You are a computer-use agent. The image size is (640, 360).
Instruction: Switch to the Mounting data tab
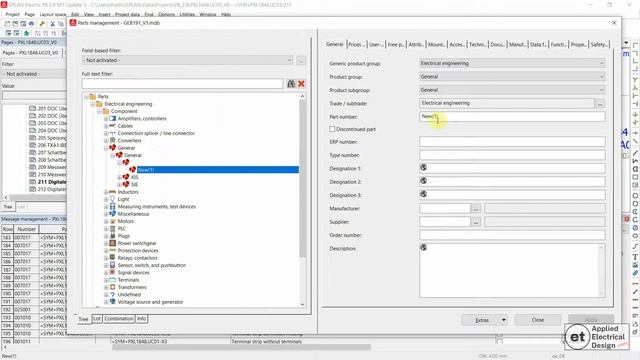click(x=436, y=44)
